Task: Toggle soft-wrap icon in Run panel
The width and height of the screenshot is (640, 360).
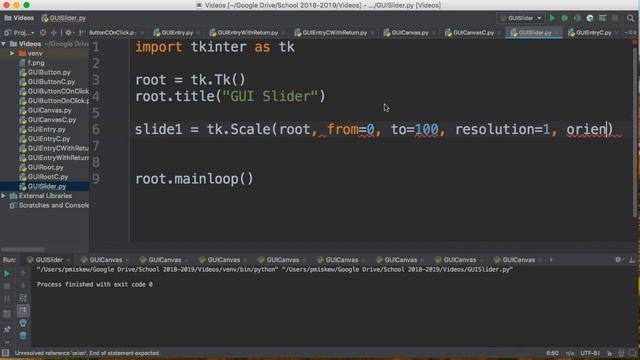Action: 23,298
